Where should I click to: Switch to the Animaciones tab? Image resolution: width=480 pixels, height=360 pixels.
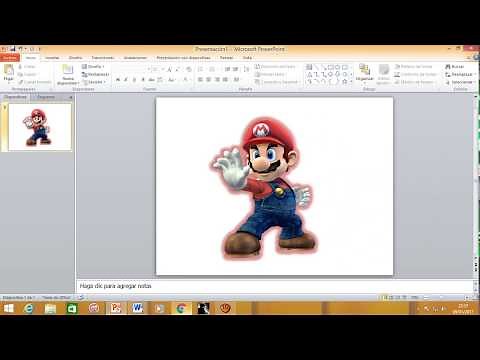click(x=135, y=58)
